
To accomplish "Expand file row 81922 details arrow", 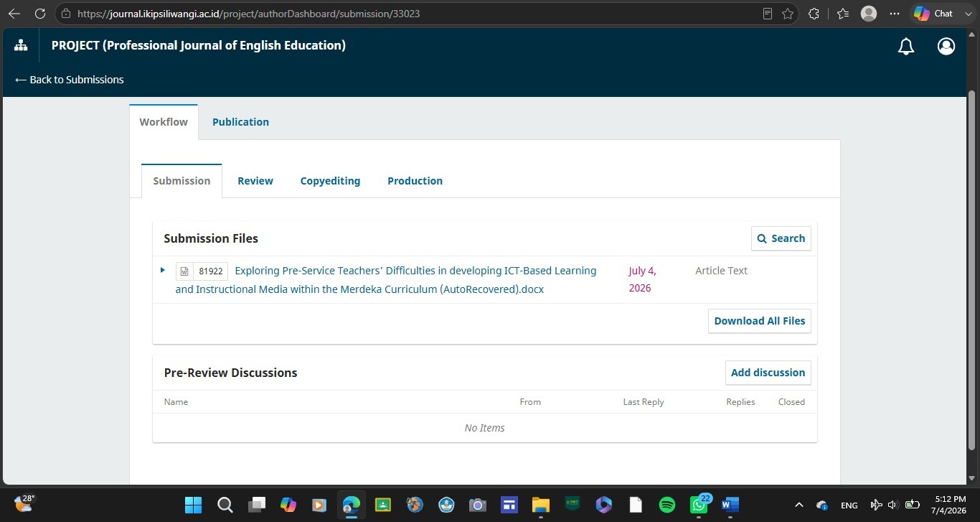I will click(163, 270).
